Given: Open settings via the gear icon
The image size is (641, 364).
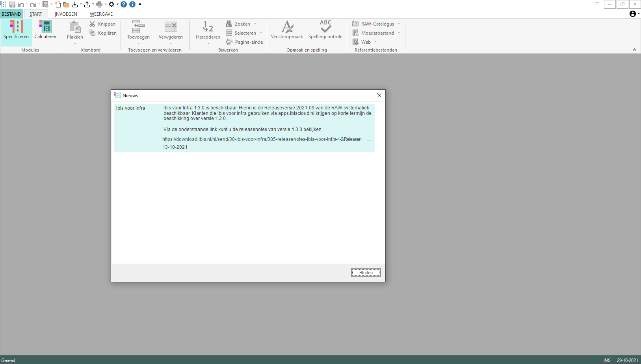Looking at the screenshot, I should (x=111, y=4).
